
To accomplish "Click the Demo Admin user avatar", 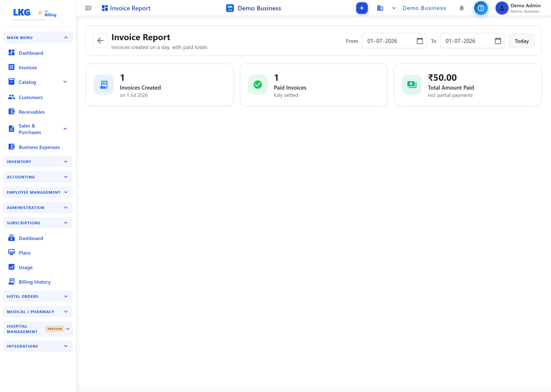I will click(502, 8).
